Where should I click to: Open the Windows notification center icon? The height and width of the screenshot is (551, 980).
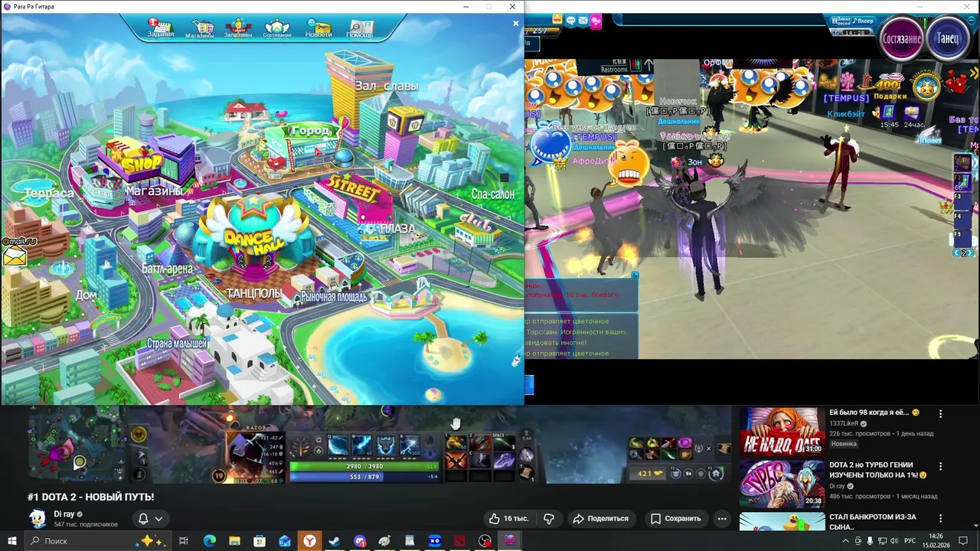963,541
